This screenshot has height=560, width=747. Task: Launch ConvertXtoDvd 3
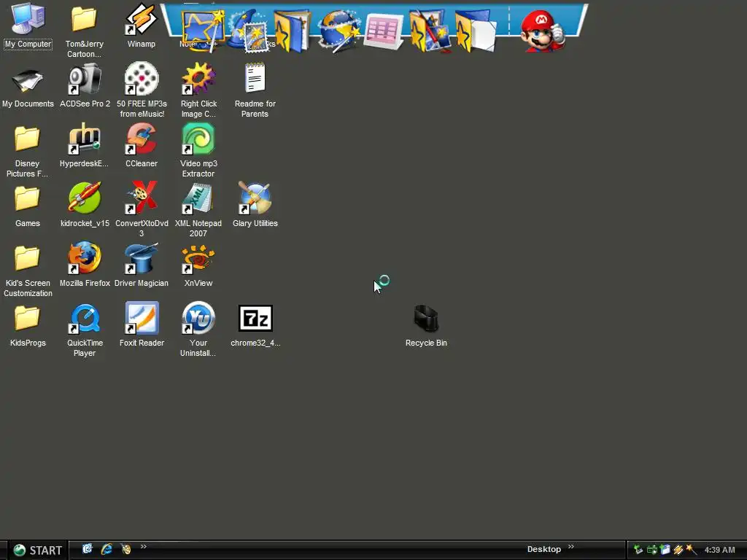(142, 209)
